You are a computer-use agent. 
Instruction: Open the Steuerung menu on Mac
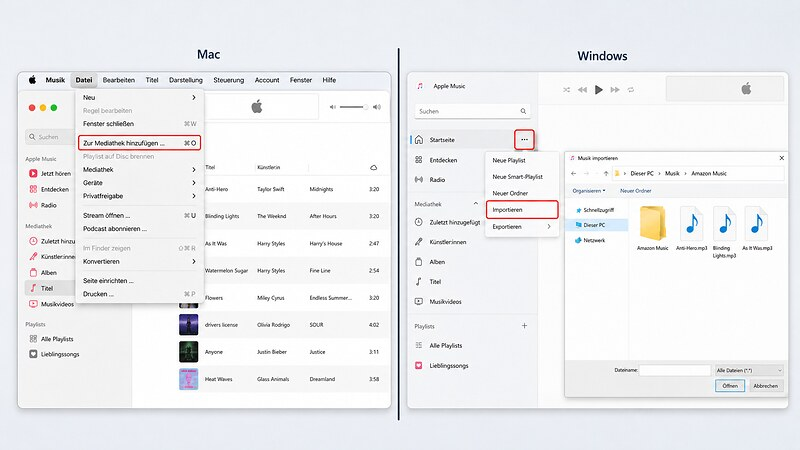[x=229, y=80]
